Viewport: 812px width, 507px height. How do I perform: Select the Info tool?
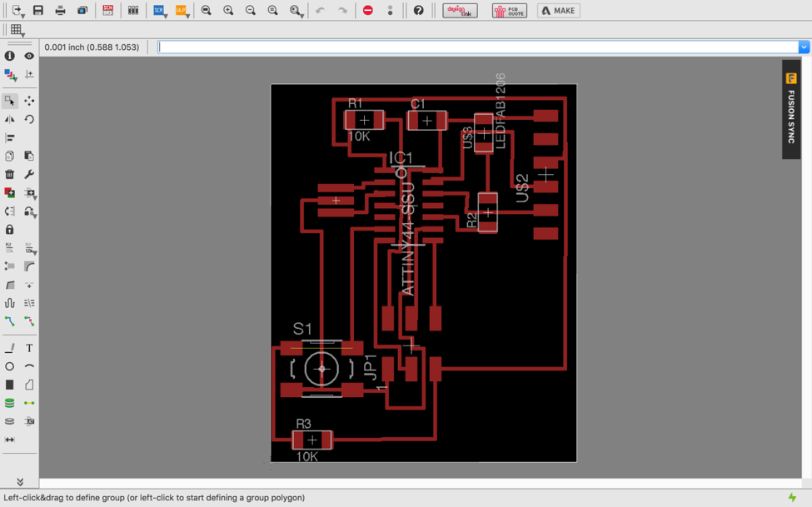tap(9, 56)
